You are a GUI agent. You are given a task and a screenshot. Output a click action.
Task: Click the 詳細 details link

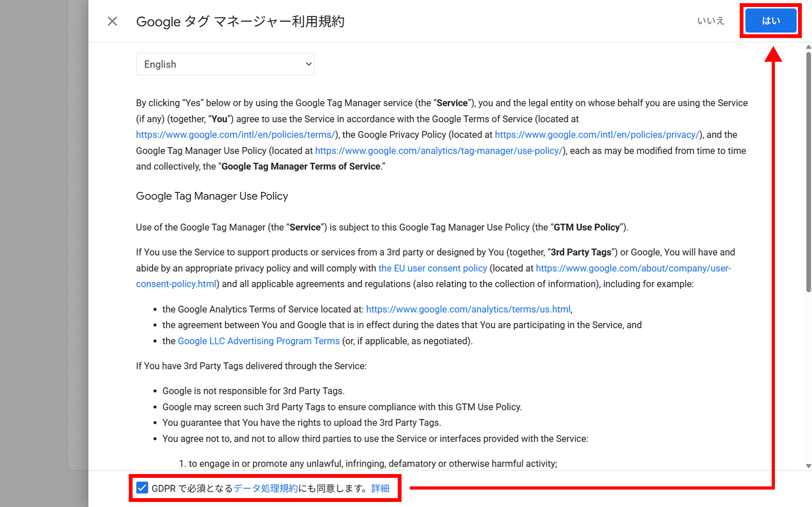pos(380,488)
